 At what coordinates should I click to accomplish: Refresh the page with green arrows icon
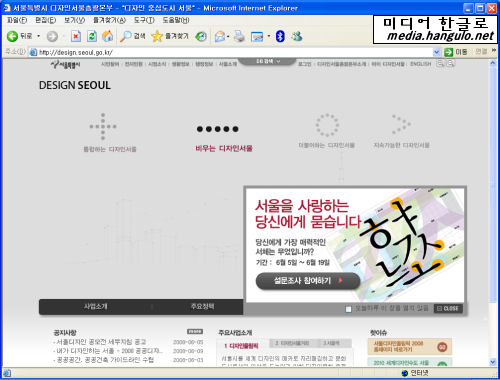(x=92, y=36)
